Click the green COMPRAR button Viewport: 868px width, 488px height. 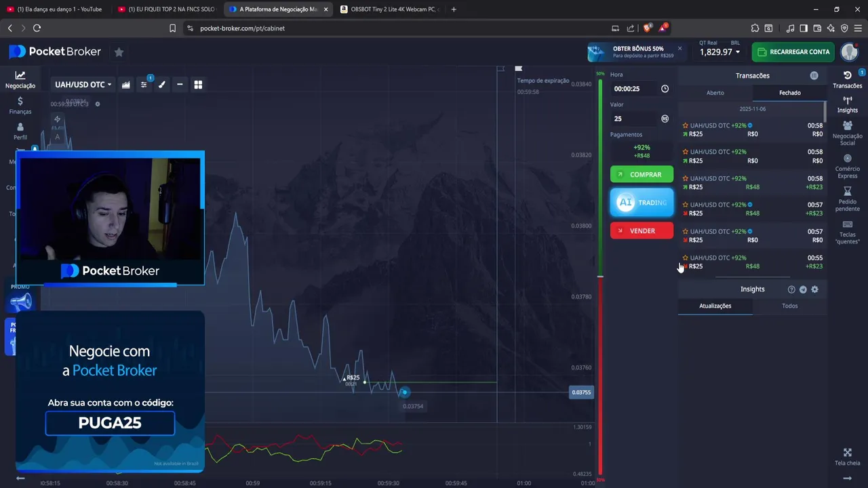642,175
